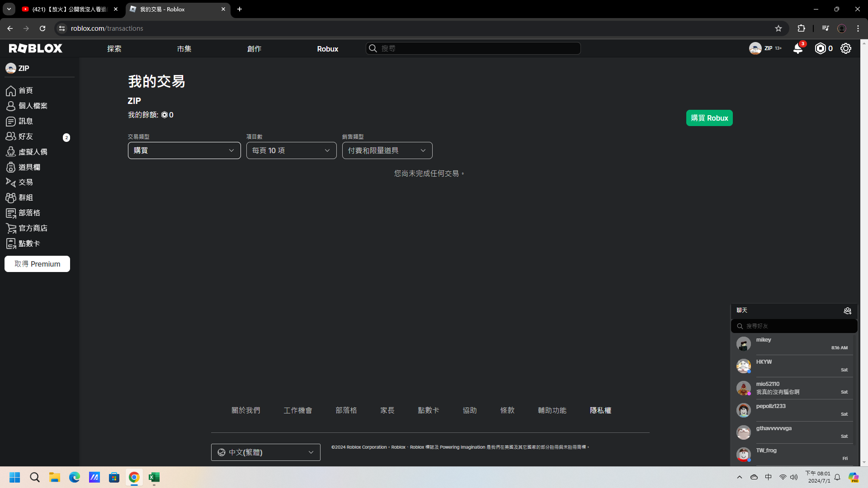Open chat with mikey
Screen dimensions: 868x488
(x=794, y=344)
